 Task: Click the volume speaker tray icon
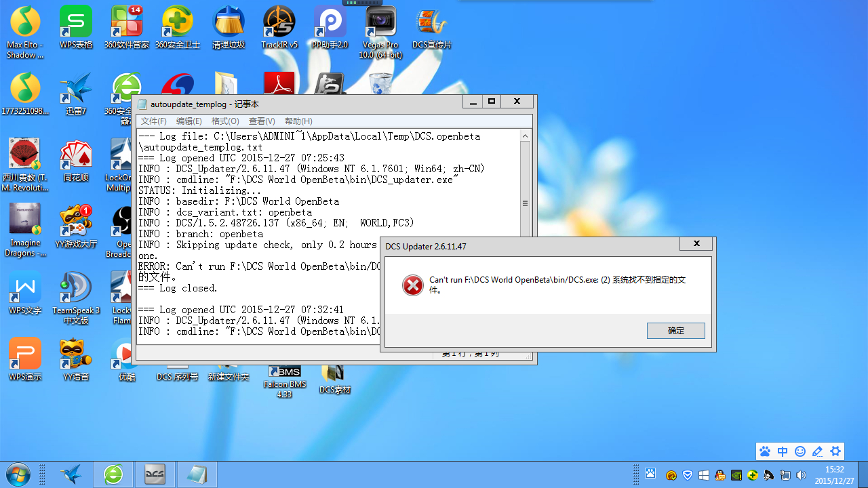click(x=801, y=474)
